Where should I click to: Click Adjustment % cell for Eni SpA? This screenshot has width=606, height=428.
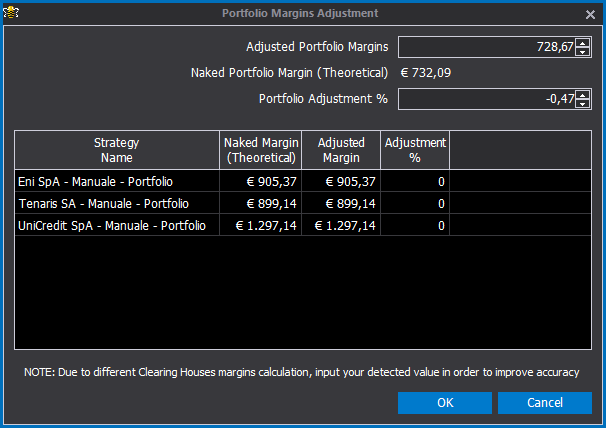click(x=415, y=181)
